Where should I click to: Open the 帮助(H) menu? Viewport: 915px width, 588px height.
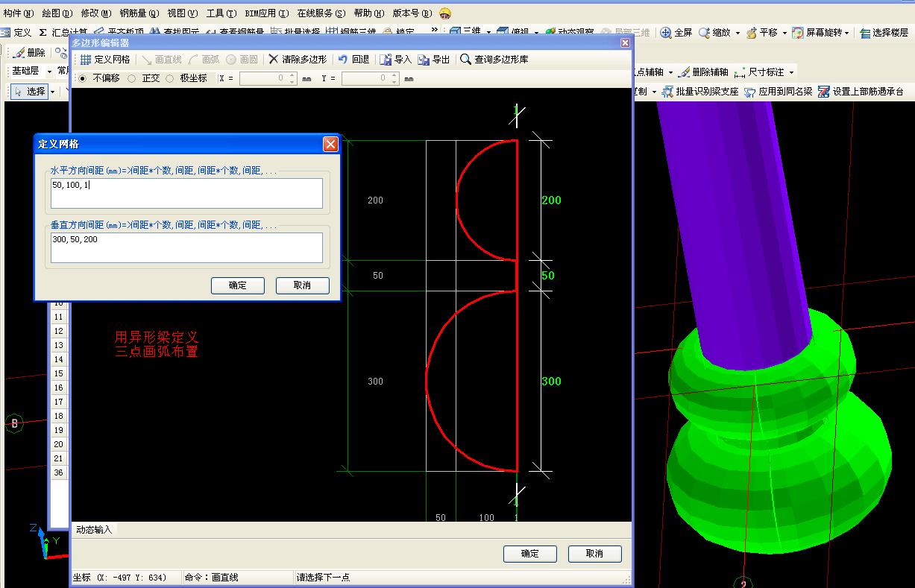pos(370,13)
